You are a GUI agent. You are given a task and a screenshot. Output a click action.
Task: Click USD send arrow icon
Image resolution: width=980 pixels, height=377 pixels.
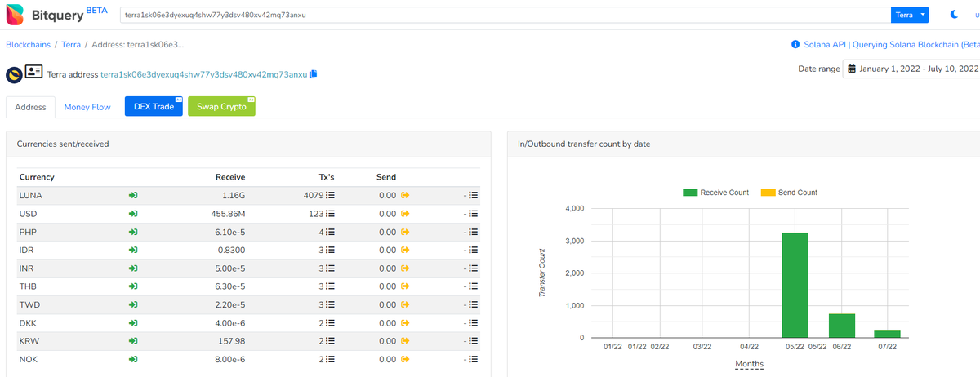tap(404, 214)
